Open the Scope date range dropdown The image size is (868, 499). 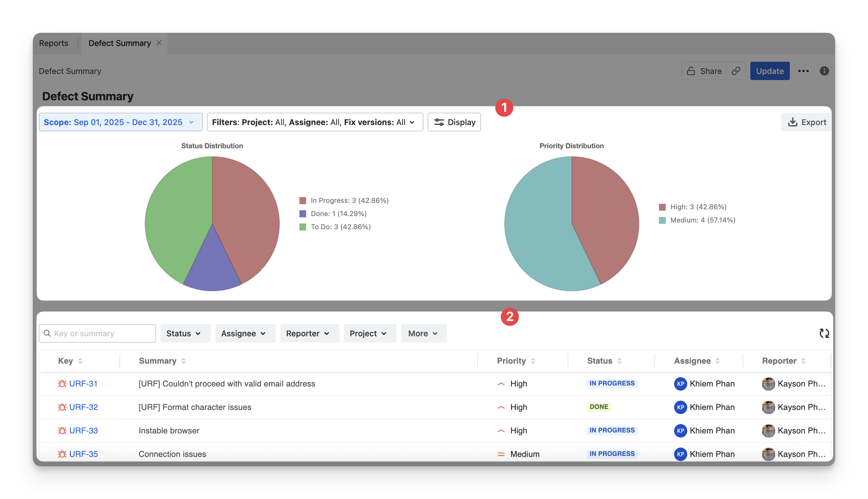click(120, 122)
